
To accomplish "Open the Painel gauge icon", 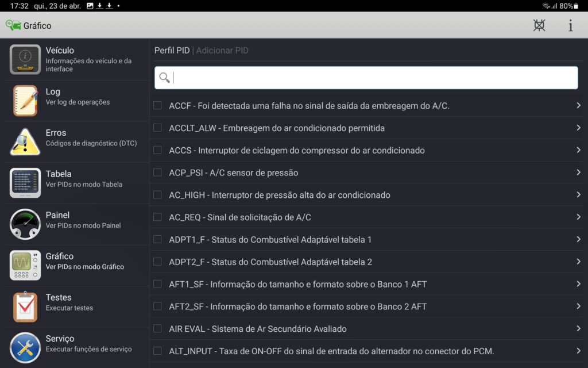I will coord(25,224).
